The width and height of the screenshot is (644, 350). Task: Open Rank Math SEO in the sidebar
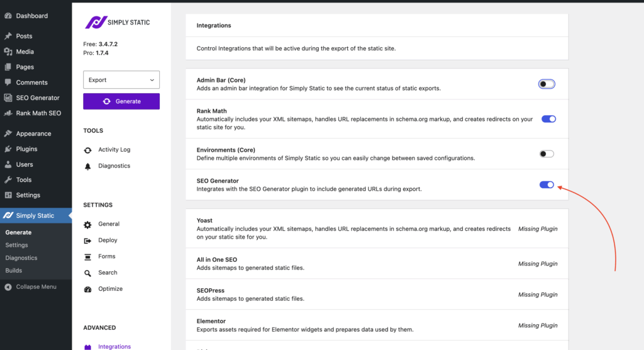tap(38, 113)
